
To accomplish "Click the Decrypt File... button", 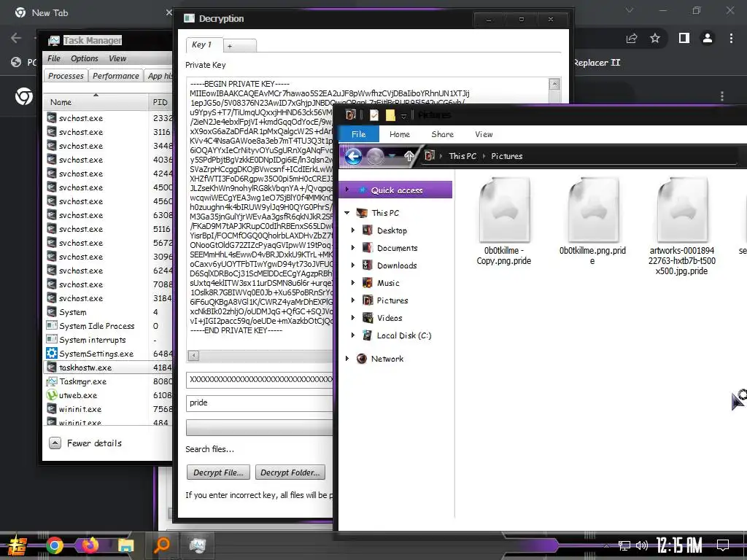I will pyautogui.click(x=218, y=472).
